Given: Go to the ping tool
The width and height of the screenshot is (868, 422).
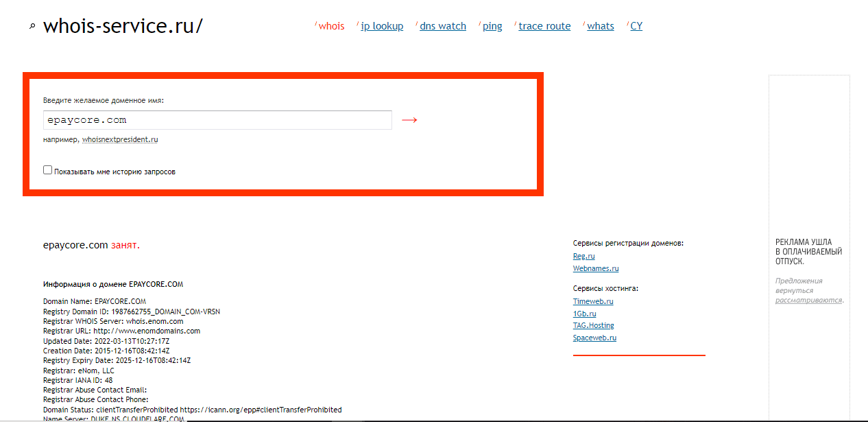Looking at the screenshot, I should coord(492,26).
